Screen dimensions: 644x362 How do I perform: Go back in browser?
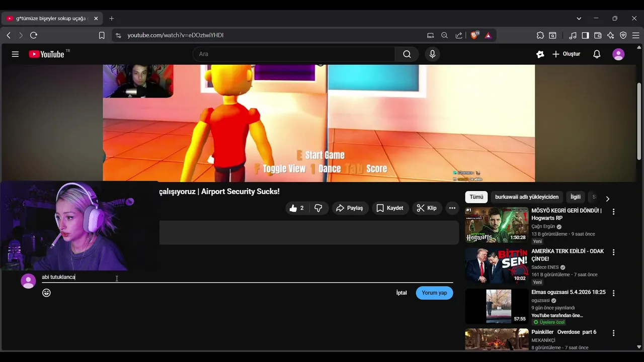[9, 35]
